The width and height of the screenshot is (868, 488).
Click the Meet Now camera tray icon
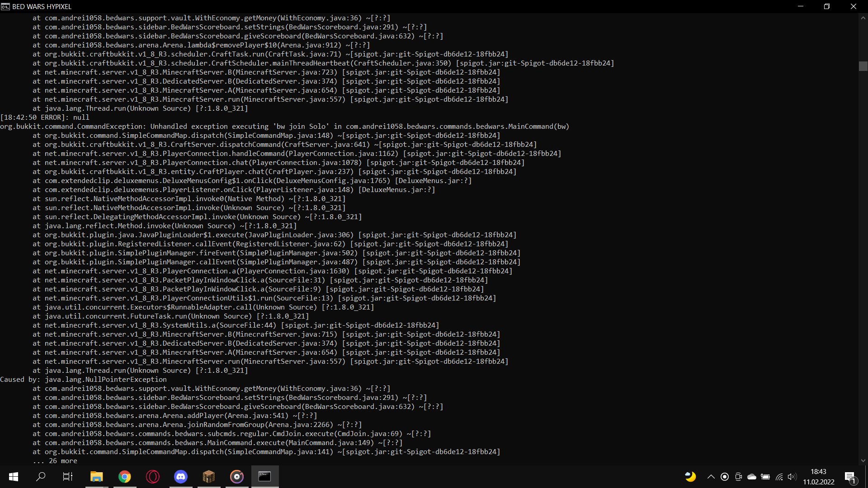click(739, 477)
